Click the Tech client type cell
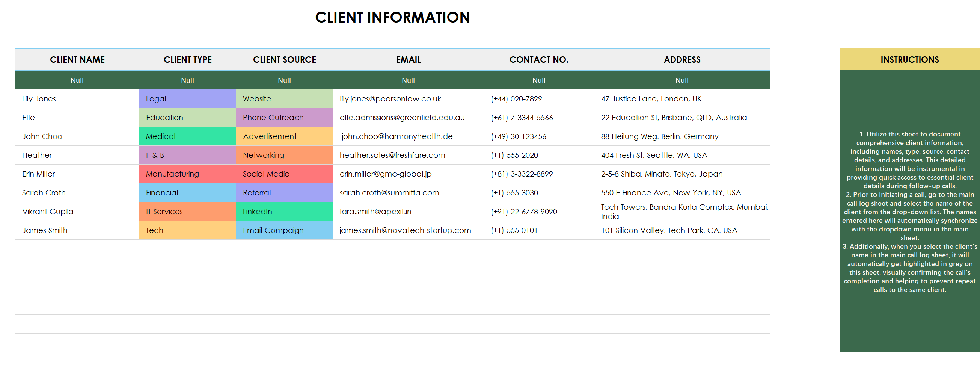The width and height of the screenshot is (980, 390). 188,230
